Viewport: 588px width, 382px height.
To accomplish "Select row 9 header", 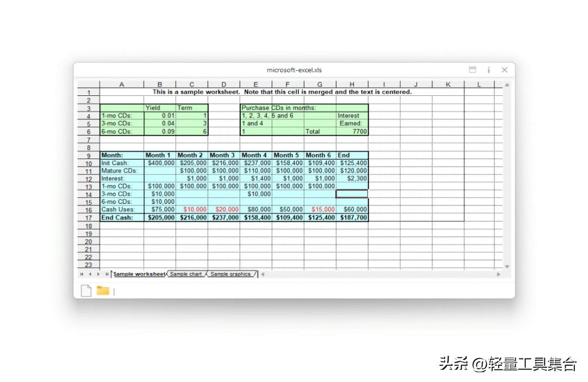I will (x=89, y=155).
